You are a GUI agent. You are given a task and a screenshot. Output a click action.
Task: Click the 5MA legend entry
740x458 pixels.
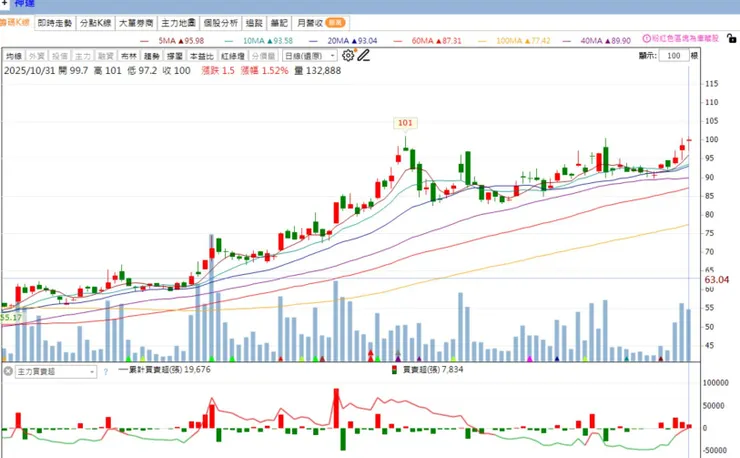[x=173, y=41]
